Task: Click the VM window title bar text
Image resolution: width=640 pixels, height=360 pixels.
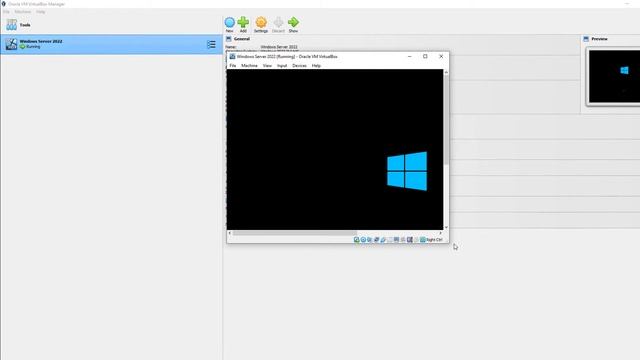Action: (x=287, y=56)
